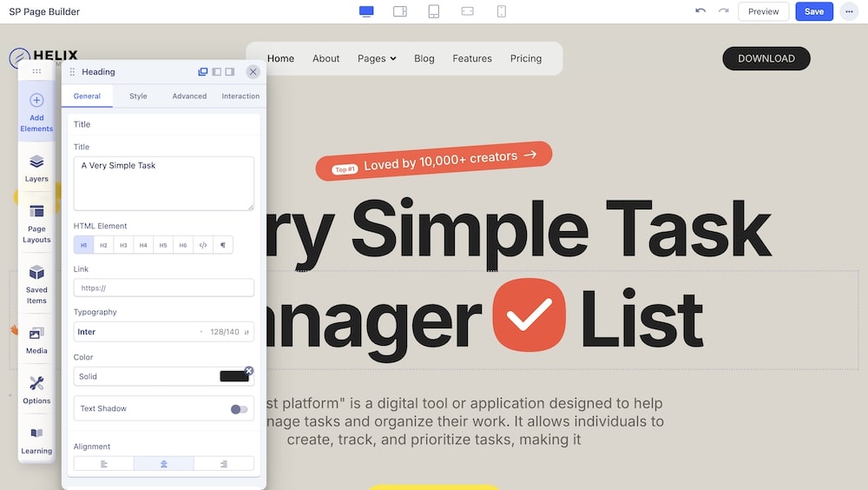This screenshot has height=490, width=868.
Task: Click the black color swatch
Action: (x=233, y=376)
